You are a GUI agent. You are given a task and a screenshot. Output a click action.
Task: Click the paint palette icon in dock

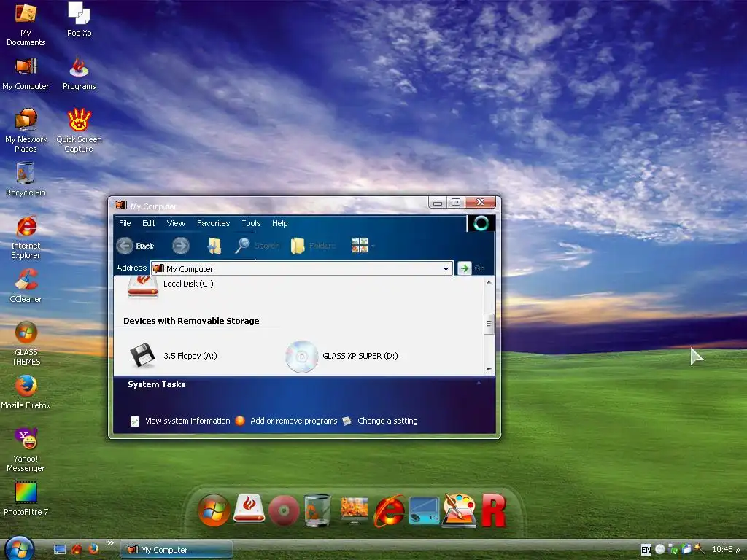click(459, 510)
